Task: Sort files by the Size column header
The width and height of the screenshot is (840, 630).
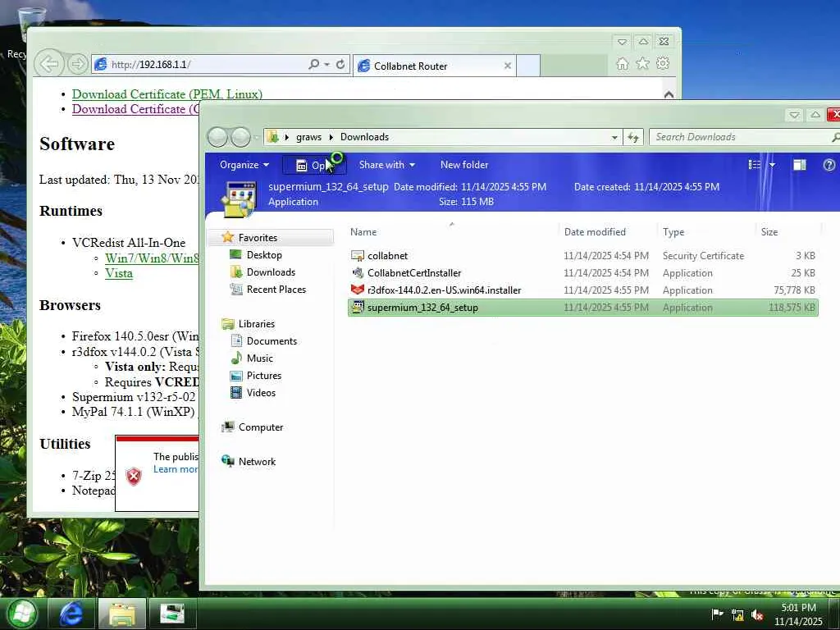Action: tap(787, 232)
